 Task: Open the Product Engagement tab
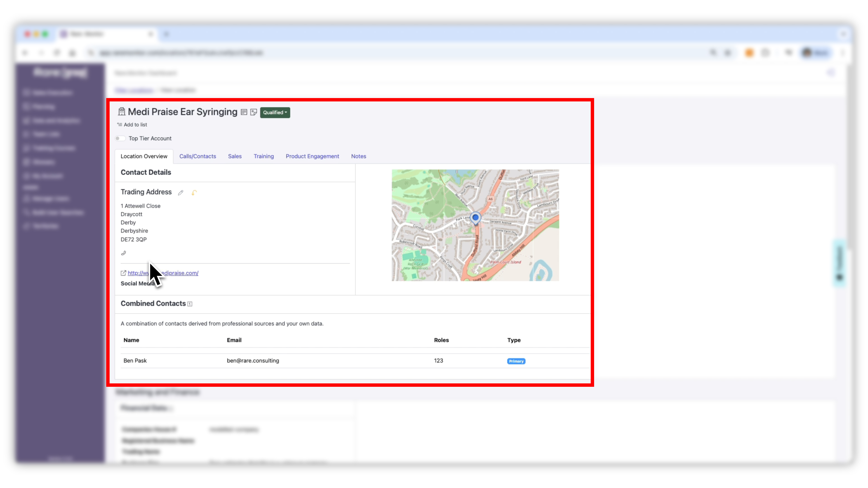point(312,156)
